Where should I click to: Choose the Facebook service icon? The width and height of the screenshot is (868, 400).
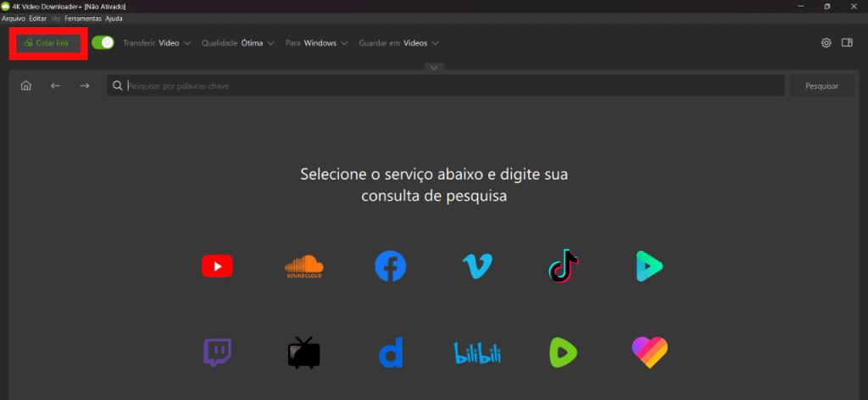(390, 266)
